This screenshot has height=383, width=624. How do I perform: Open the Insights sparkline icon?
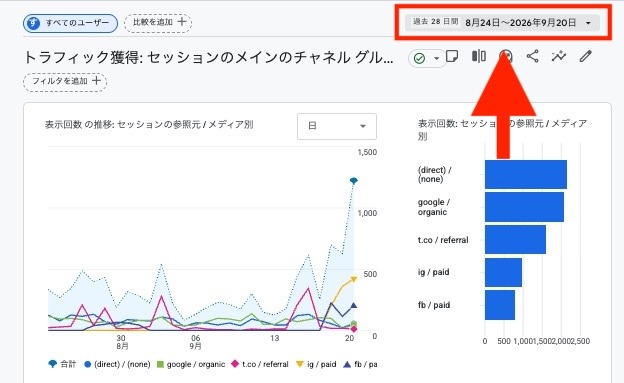pyautogui.click(x=559, y=57)
